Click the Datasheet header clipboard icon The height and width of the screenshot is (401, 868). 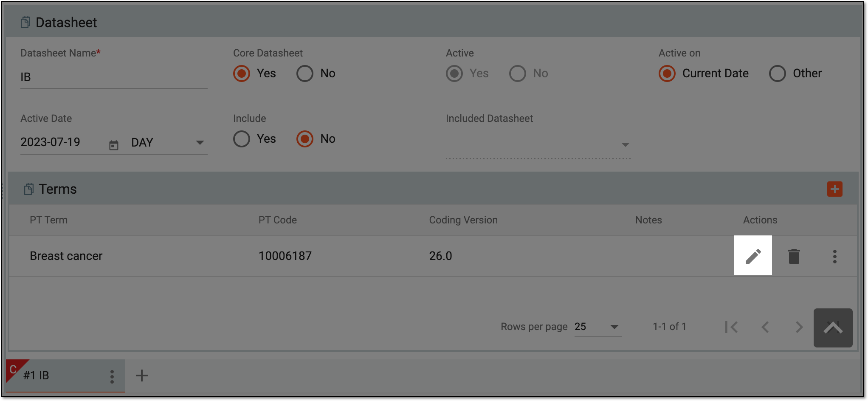pos(25,22)
